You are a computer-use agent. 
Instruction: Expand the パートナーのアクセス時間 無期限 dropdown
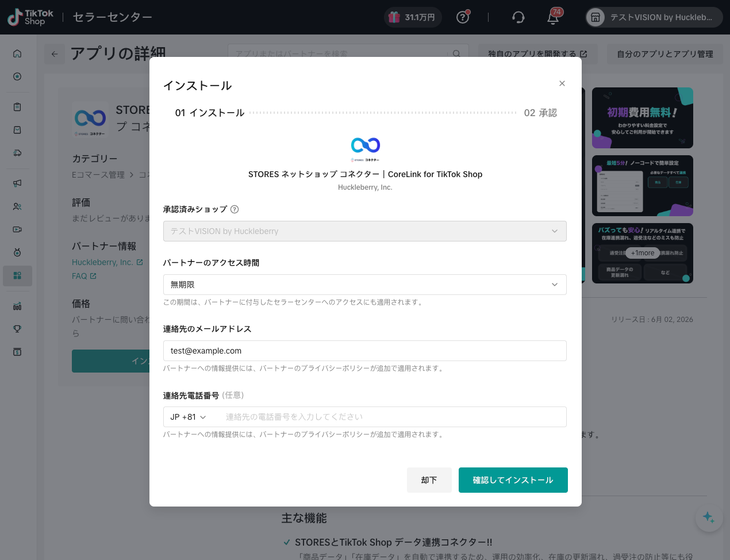(365, 285)
